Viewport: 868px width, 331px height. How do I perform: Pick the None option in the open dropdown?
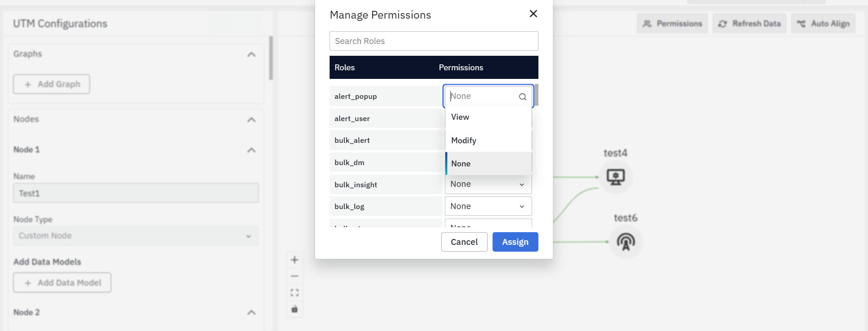[488, 164]
